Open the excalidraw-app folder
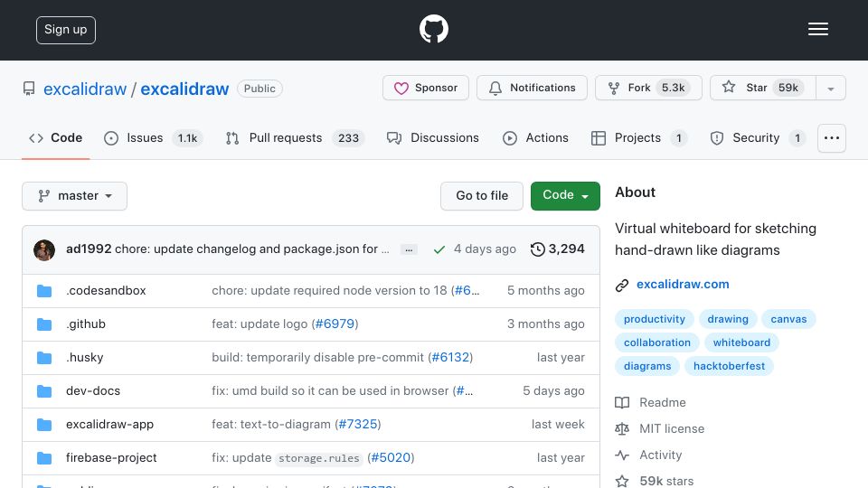 (x=109, y=425)
